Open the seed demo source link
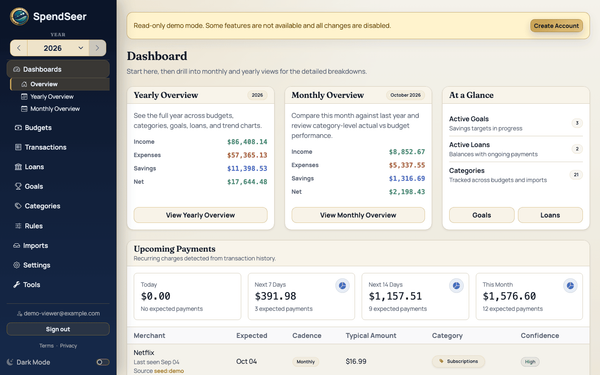 (x=169, y=371)
